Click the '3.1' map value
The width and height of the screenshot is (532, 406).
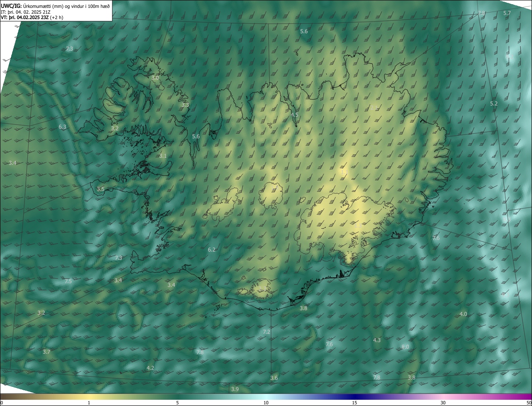tap(163, 156)
